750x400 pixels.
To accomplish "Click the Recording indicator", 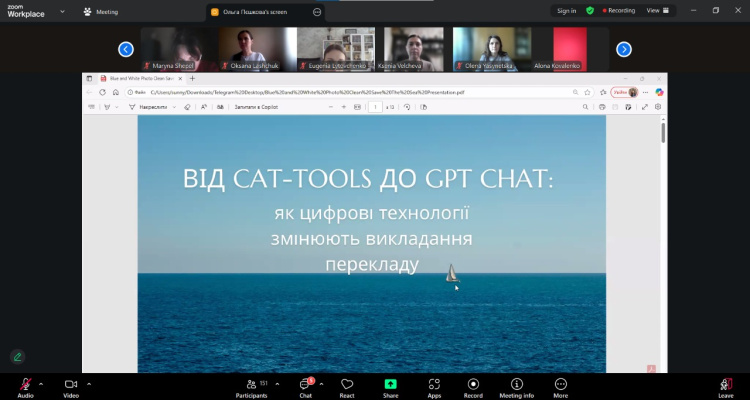I will 619,11.
